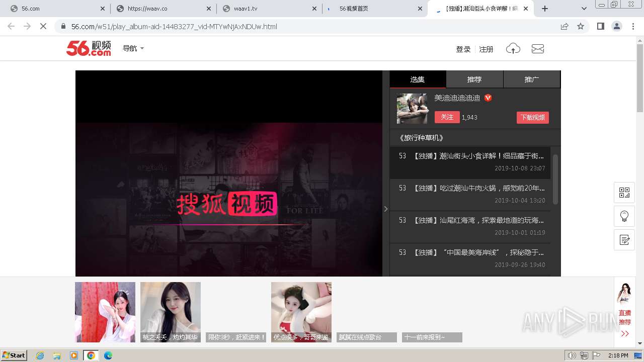Screen dimensions: 644x362
Task: Play episode 潮汕街头小食详解
Action: (470, 162)
